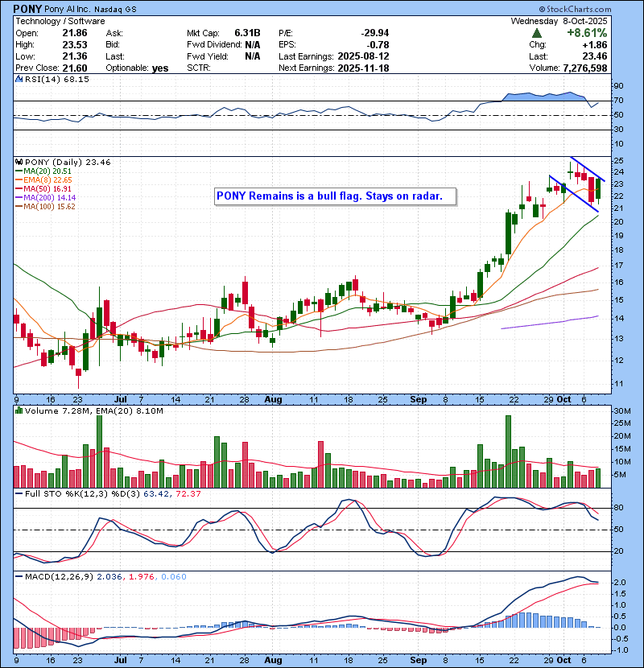
Task: Select the Chg value +1.86
Action: pos(595,45)
